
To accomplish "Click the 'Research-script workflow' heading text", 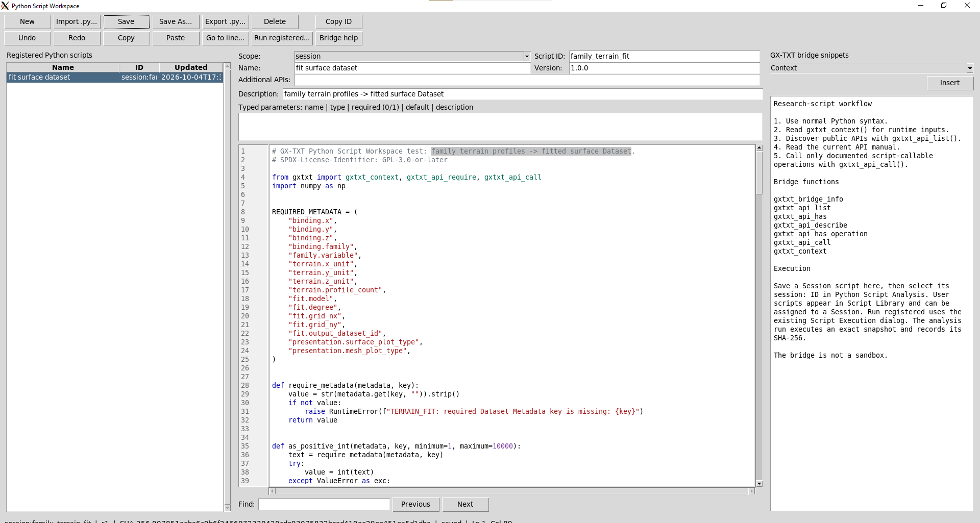I will 823,104.
